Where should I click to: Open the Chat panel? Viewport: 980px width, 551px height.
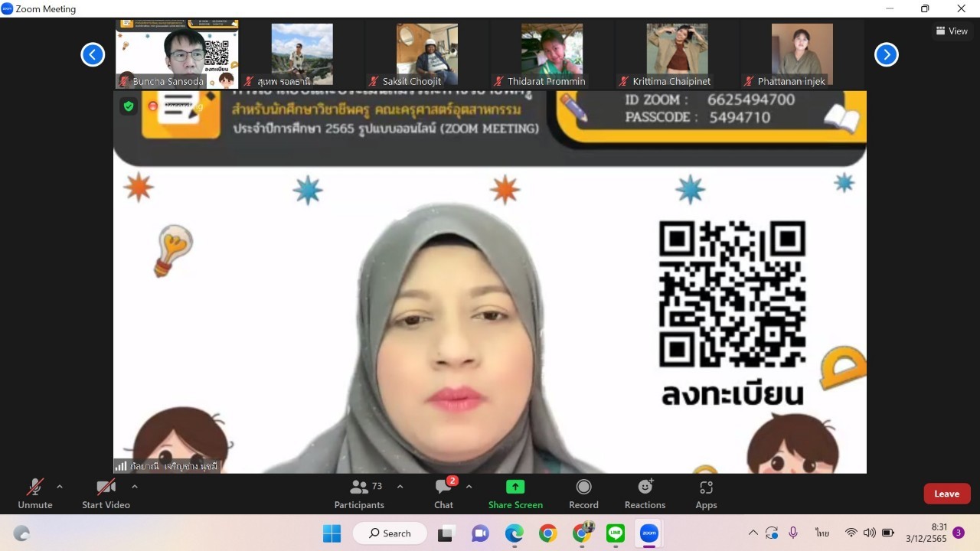[444, 494]
